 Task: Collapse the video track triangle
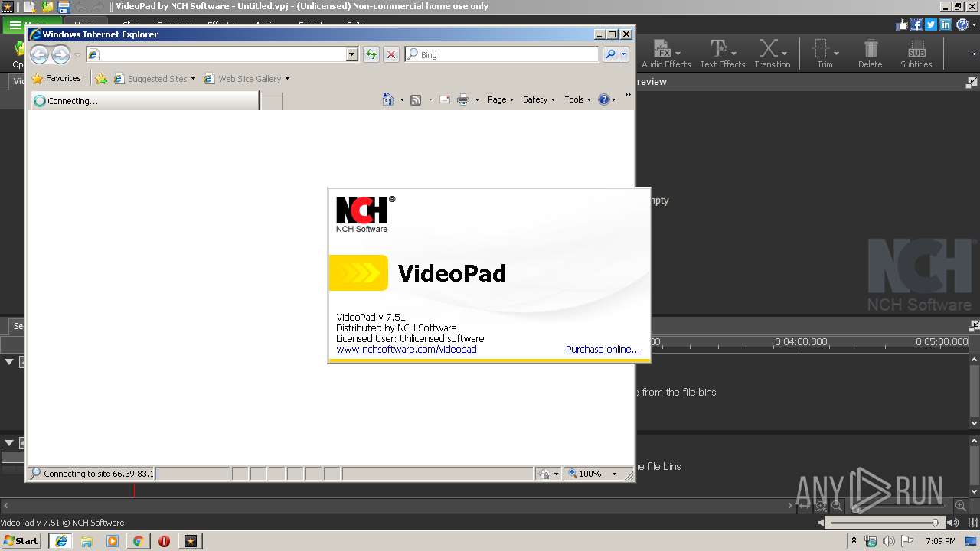9,361
